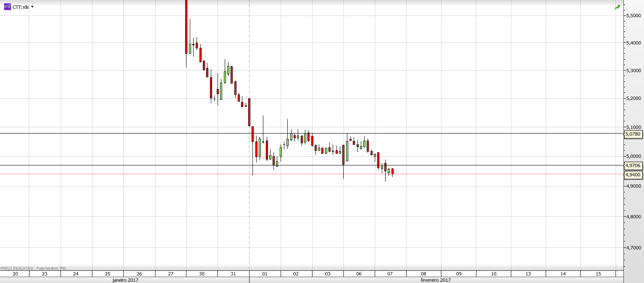Image resolution: width=644 pixels, height=283 pixels.
Task: Click date 10 on the time axis
Action: [494, 274]
